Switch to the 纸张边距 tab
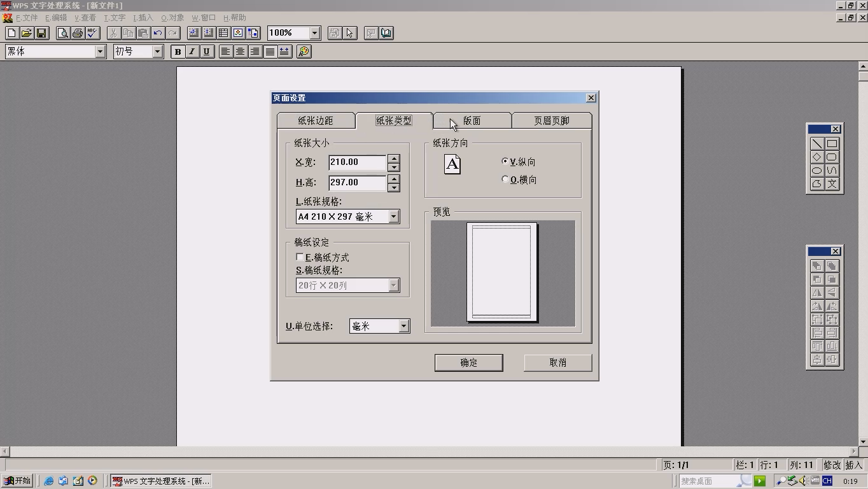This screenshot has height=489, width=868. click(x=316, y=121)
